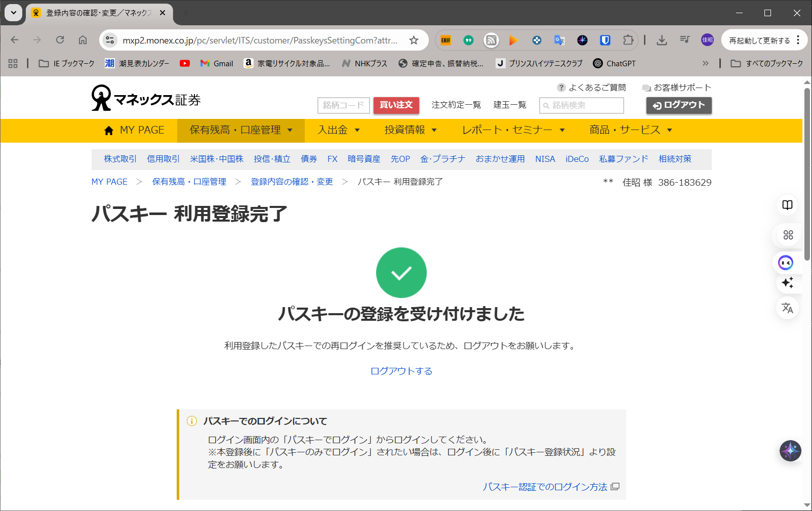This screenshot has width=812, height=511.
Task: Open the 株式取引 menu item
Action: (x=120, y=159)
